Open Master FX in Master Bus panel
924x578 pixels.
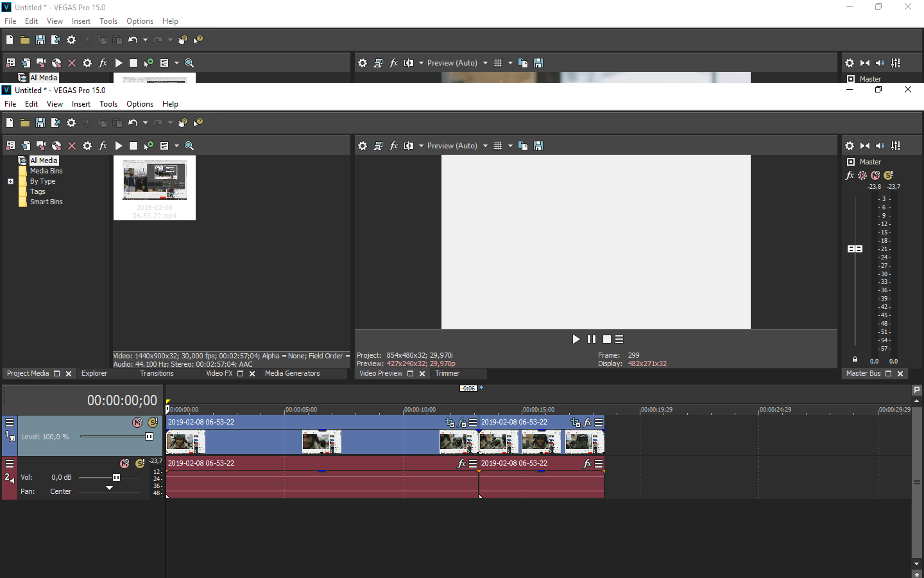coord(850,175)
